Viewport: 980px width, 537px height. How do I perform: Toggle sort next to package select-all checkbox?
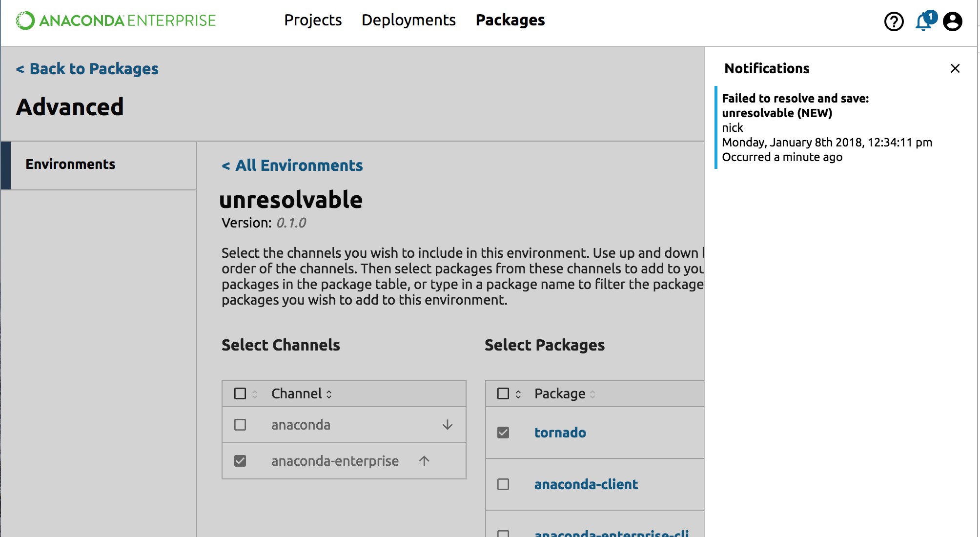(x=518, y=394)
